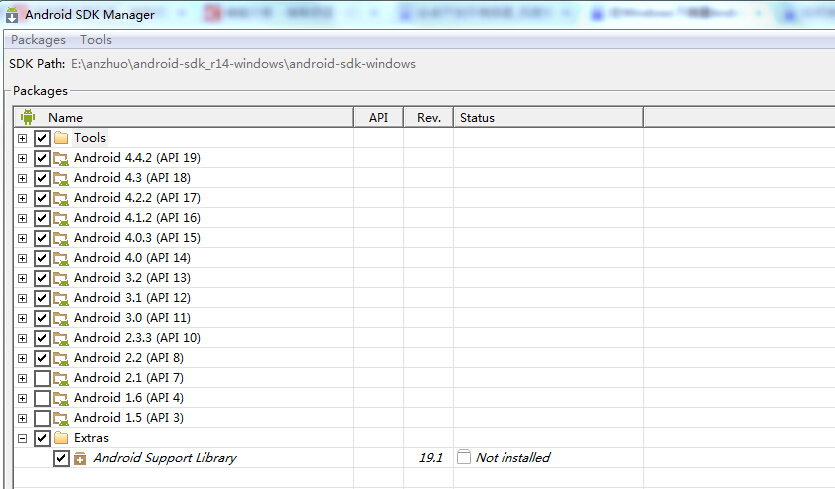The image size is (835, 489).
Task: Sort by the Name column header
Action: pyautogui.click(x=184, y=117)
